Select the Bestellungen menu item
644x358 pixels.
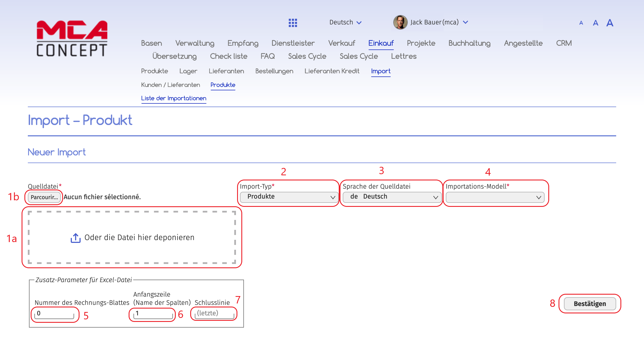tap(274, 71)
